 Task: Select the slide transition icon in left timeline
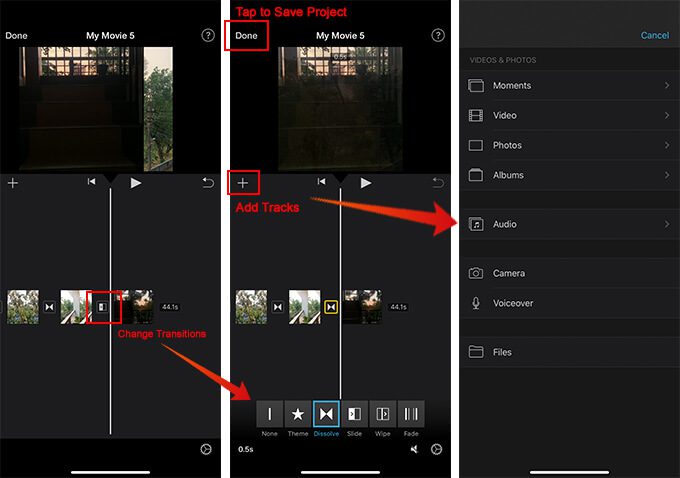pos(103,307)
